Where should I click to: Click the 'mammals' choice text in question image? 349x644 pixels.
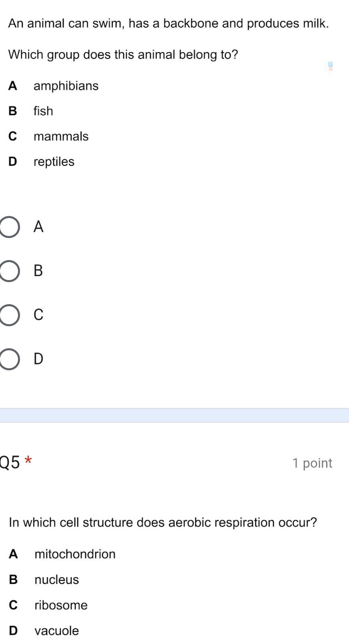pyautogui.click(x=61, y=136)
